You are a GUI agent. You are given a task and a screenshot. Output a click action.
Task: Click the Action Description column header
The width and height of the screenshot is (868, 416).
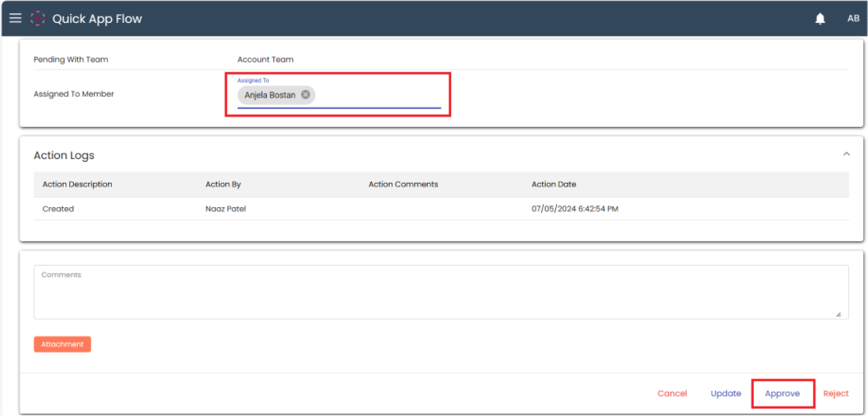pyautogui.click(x=77, y=184)
